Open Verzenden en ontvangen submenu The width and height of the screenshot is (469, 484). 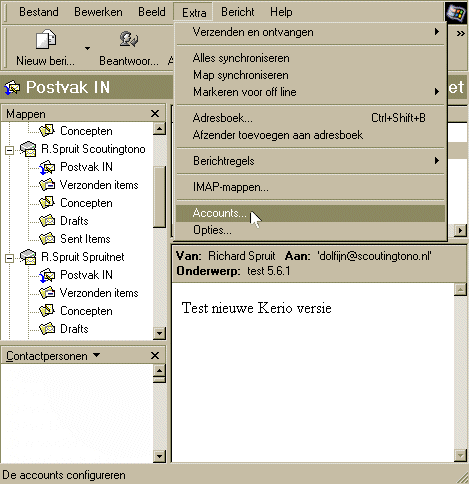click(x=310, y=32)
